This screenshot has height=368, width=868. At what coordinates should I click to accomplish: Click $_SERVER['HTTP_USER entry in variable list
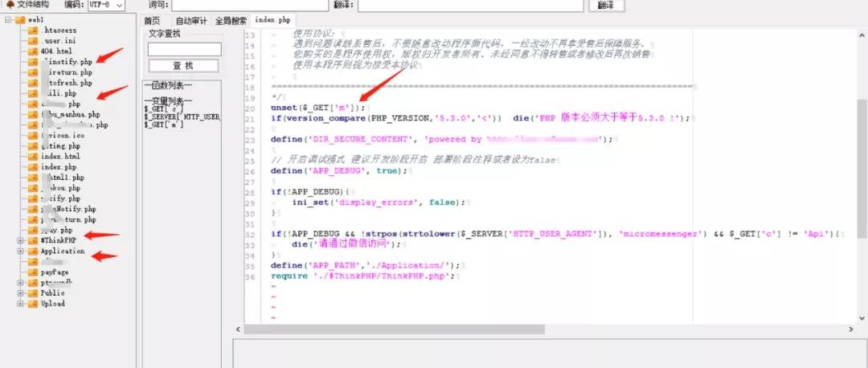[x=182, y=117]
